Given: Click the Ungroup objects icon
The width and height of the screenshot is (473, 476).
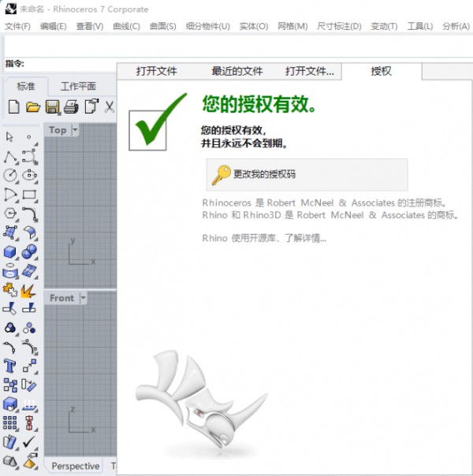Looking at the screenshot, I should coord(29,328).
